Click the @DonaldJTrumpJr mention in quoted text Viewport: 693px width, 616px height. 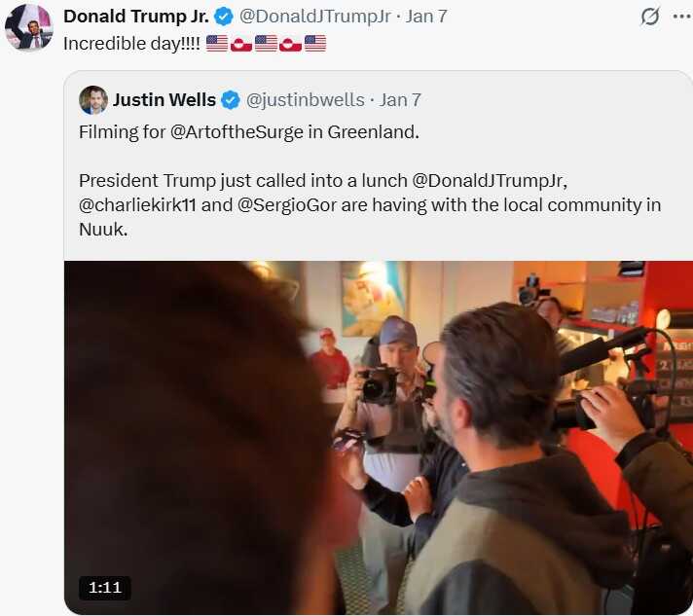(x=489, y=181)
